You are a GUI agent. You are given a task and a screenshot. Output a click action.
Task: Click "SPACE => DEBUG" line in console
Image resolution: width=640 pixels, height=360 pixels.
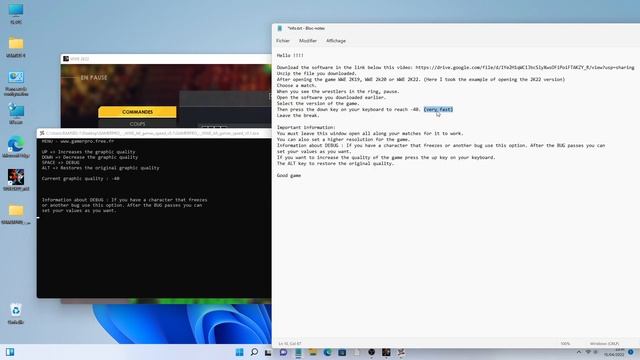60,162
